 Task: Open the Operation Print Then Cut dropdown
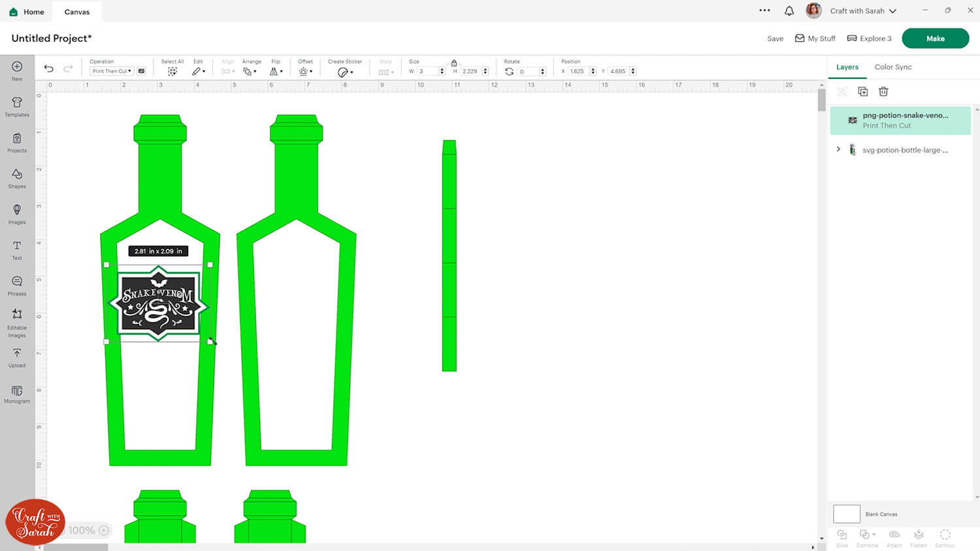click(x=112, y=71)
